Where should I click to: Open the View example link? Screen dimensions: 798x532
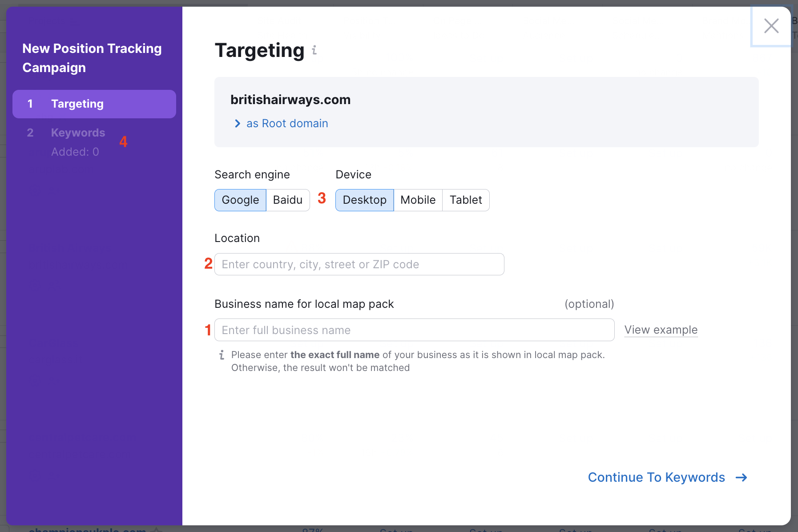click(x=661, y=330)
